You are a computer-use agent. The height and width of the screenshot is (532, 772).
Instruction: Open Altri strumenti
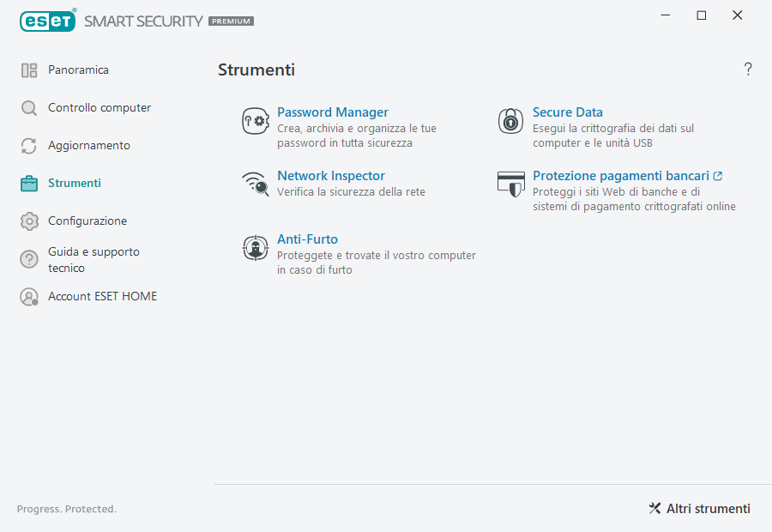[699, 508]
